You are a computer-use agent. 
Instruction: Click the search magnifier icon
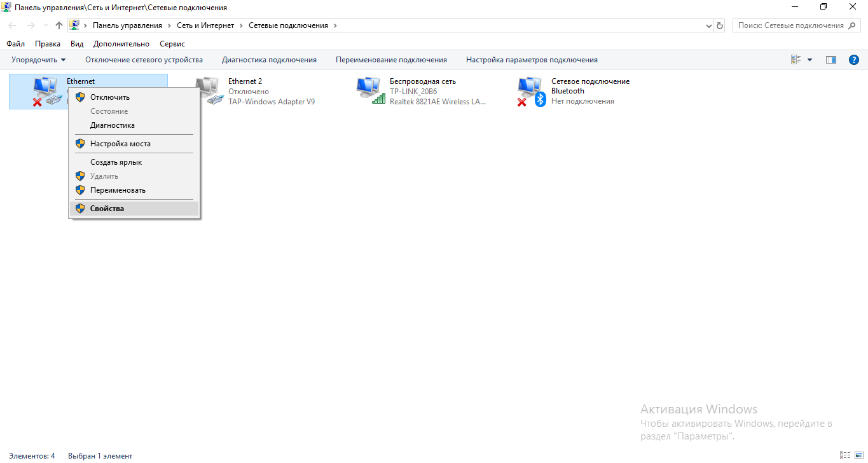pyautogui.click(x=853, y=25)
